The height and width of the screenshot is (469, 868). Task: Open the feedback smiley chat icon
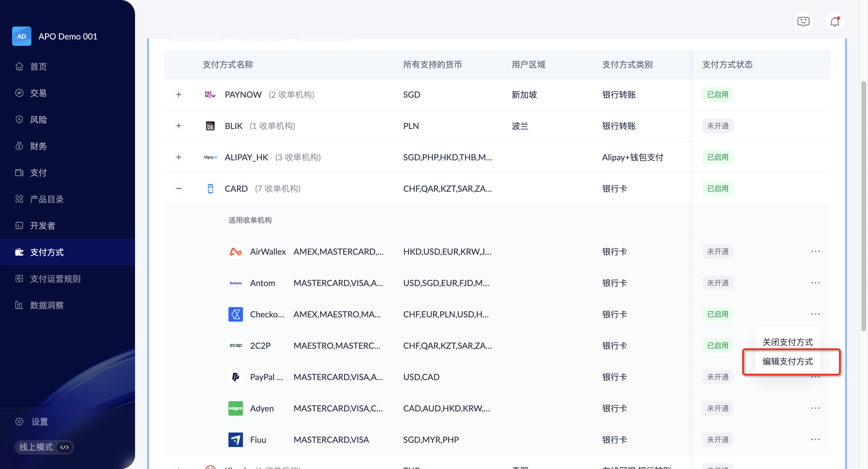(x=803, y=22)
